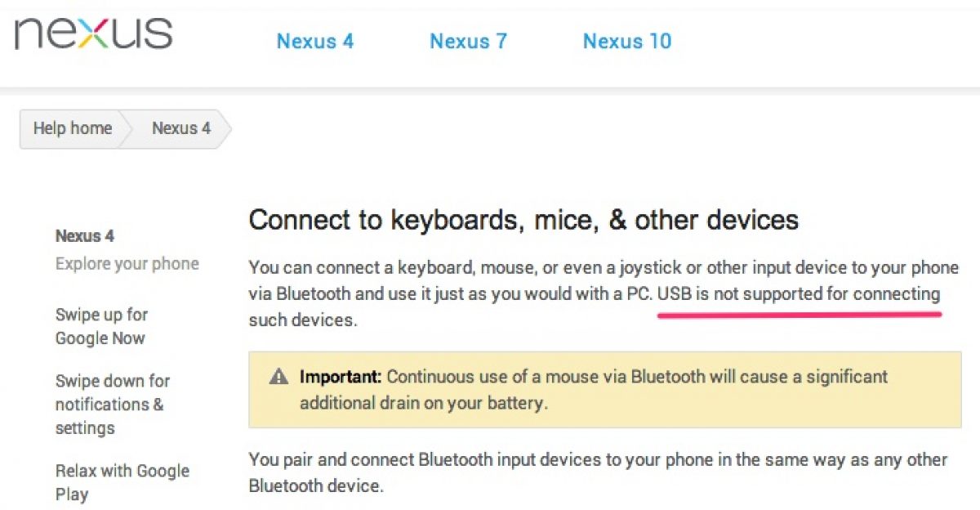Click the warning triangle icon
Screen dimensions: 980x510
click(279, 377)
